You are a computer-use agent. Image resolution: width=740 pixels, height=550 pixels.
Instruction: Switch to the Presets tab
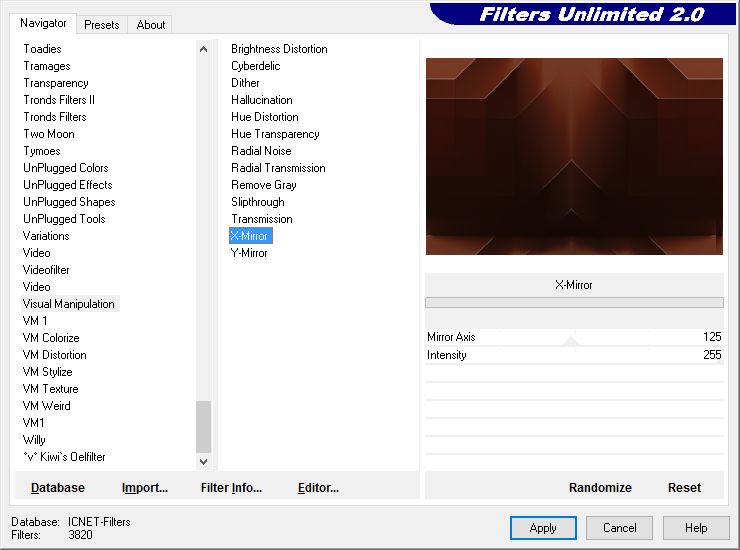point(101,25)
